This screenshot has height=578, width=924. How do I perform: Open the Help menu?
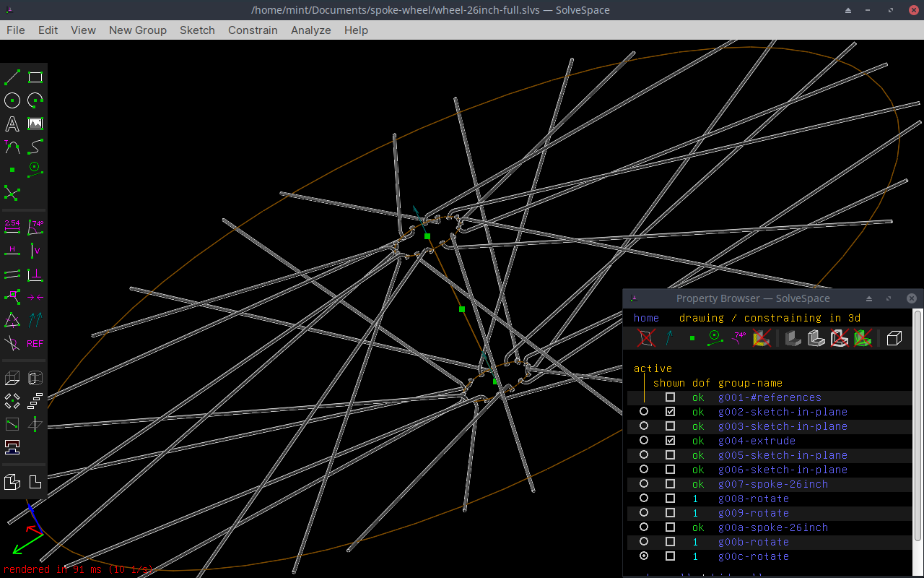pyautogui.click(x=356, y=30)
